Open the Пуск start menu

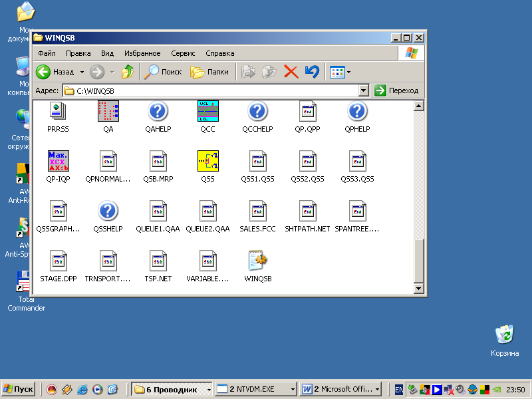point(19,389)
